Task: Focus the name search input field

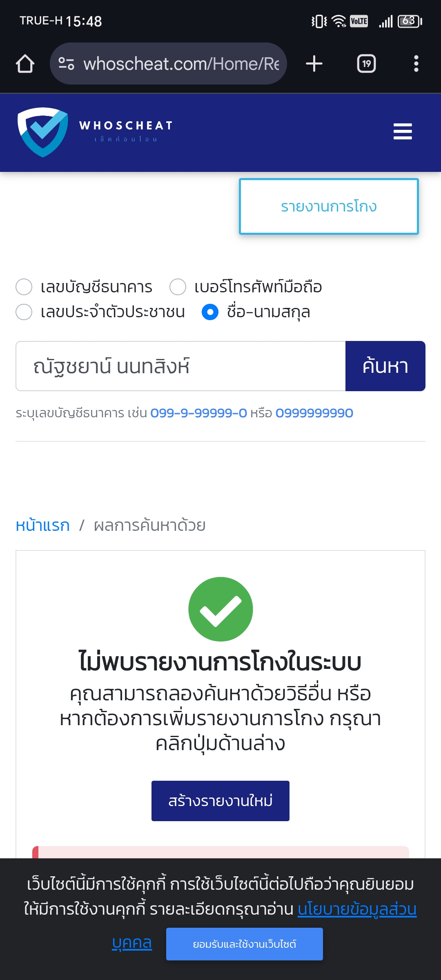Action: 180,366
